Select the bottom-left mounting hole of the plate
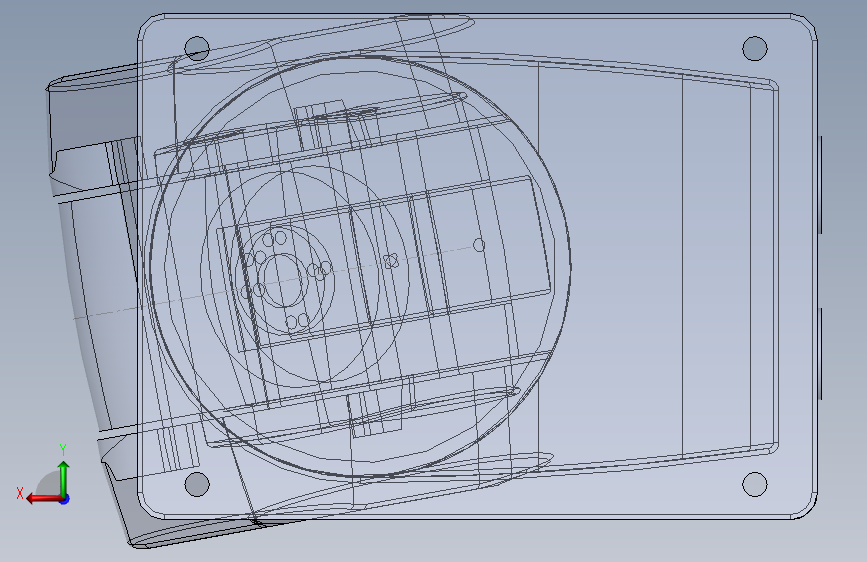This screenshot has height=562, width=867. click(197, 485)
